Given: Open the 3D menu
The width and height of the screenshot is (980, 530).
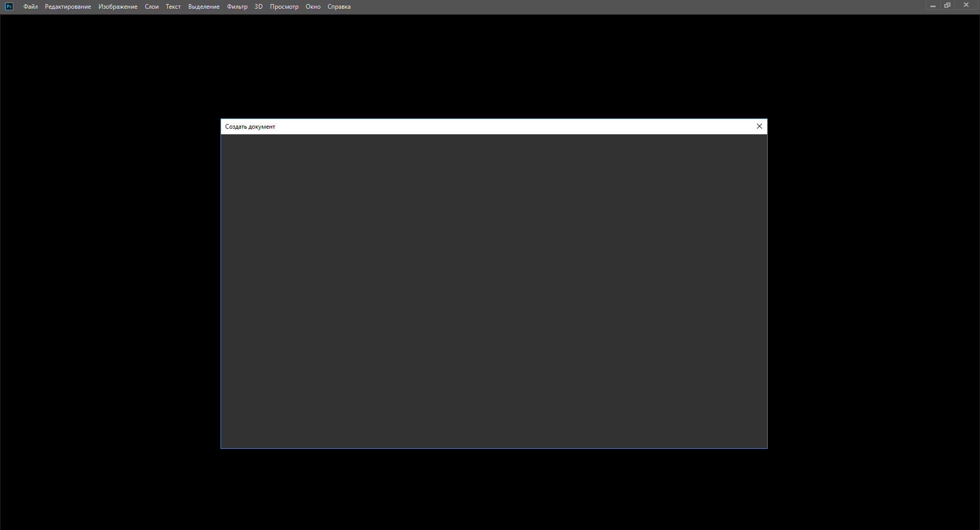Looking at the screenshot, I should [258, 7].
